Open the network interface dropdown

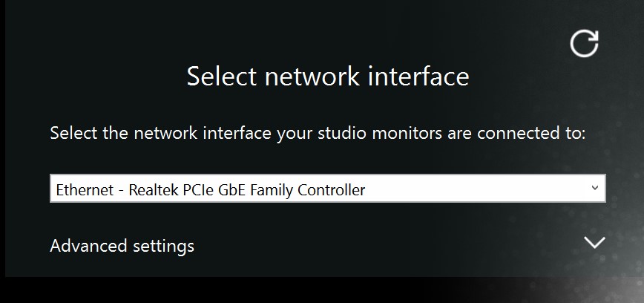point(327,189)
